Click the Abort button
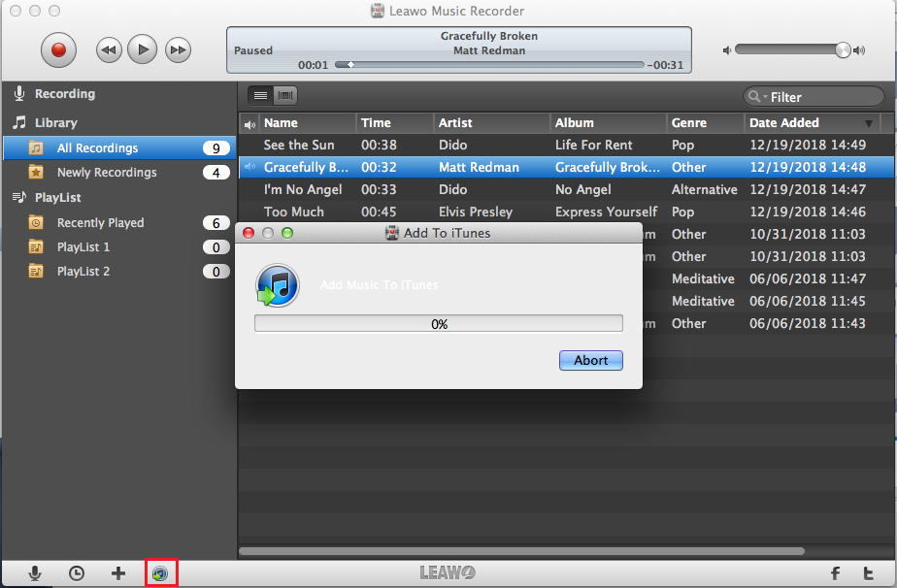Image resolution: width=897 pixels, height=588 pixels. click(x=590, y=360)
